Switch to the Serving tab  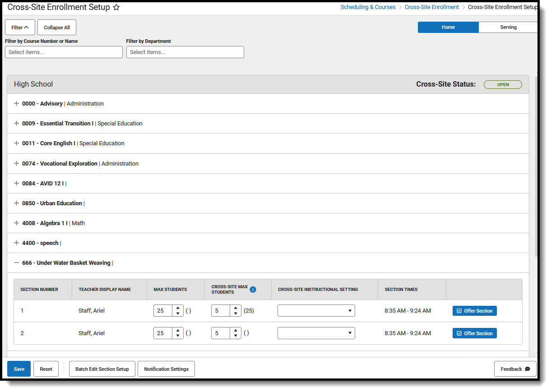(508, 27)
